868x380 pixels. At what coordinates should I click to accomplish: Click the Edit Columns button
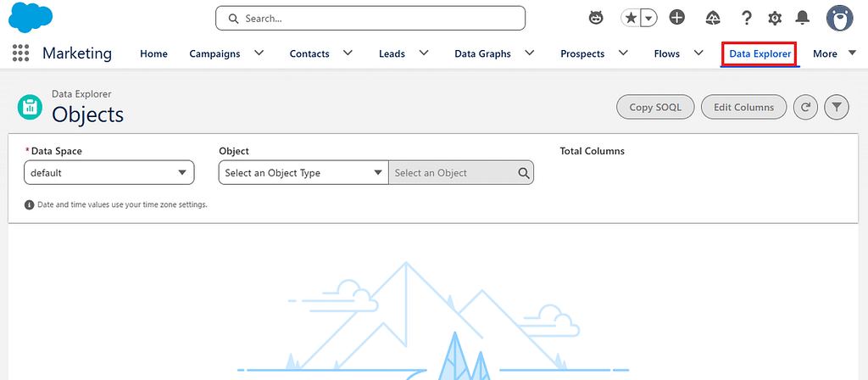[x=743, y=108]
